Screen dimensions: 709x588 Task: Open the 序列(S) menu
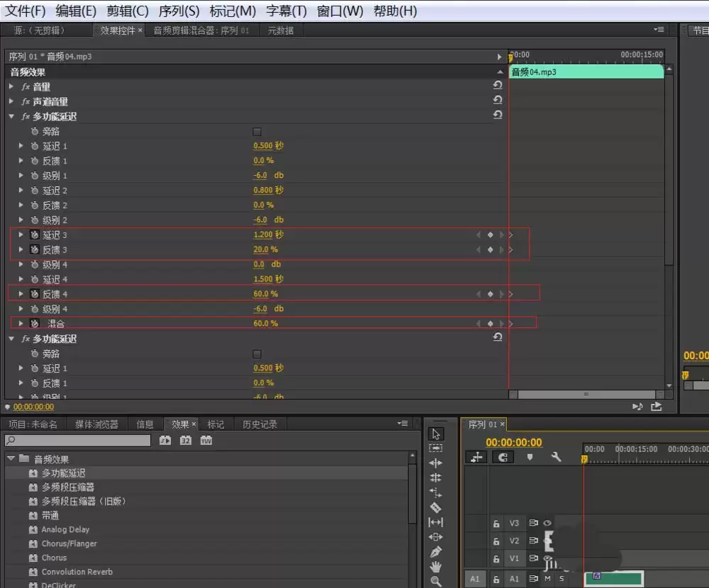point(179,11)
